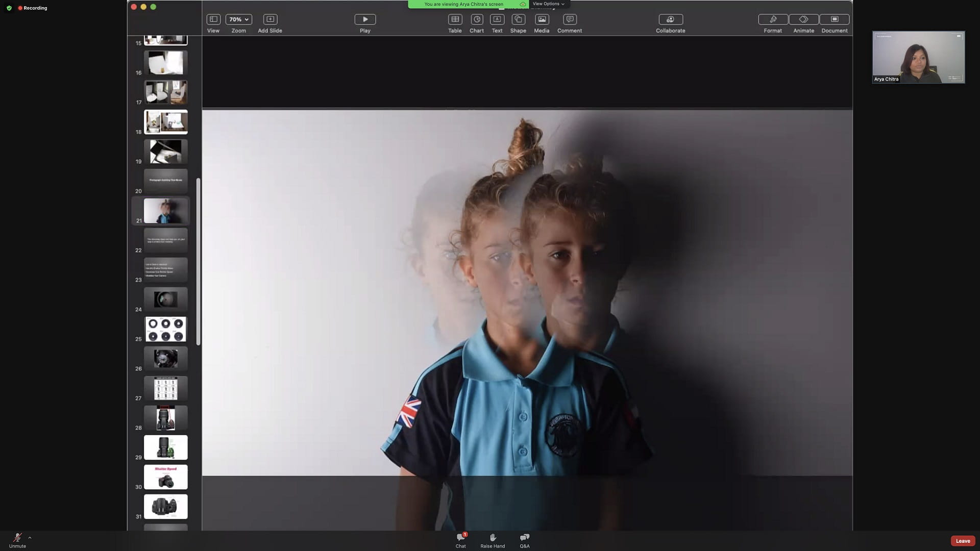Open the Media insert menu
The image size is (980, 551).
[542, 19]
